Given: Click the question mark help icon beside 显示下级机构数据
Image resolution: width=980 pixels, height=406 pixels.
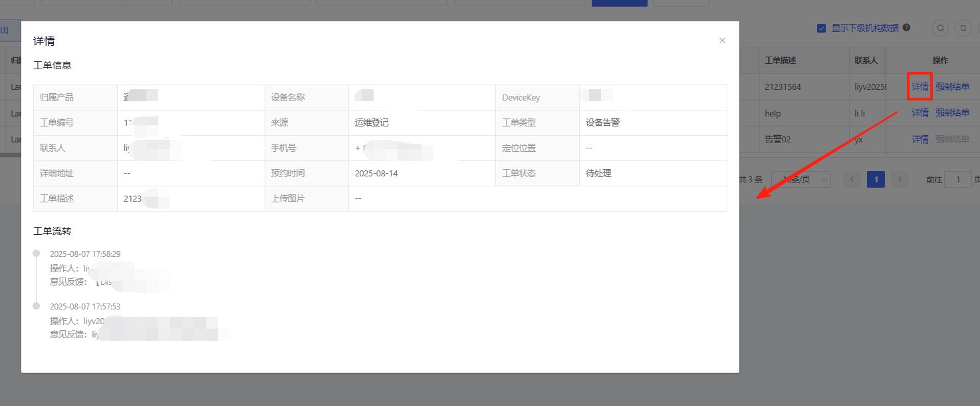Looking at the screenshot, I should click(x=907, y=28).
